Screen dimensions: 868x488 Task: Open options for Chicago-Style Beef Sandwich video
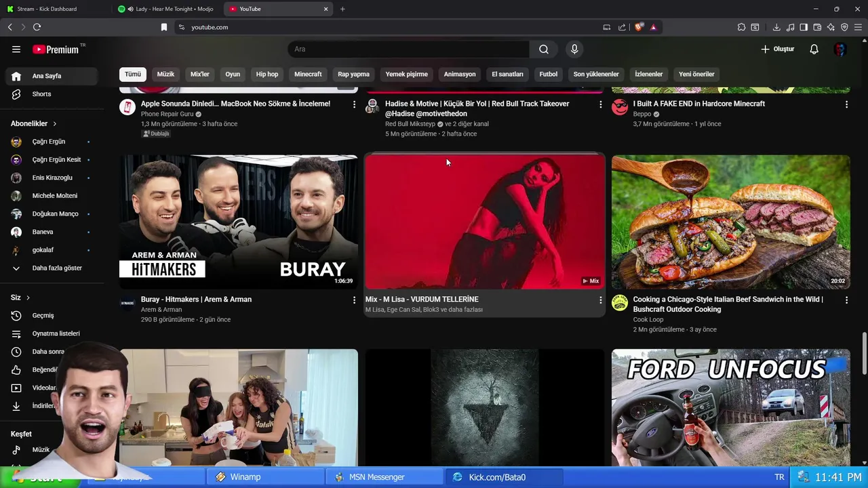click(846, 300)
